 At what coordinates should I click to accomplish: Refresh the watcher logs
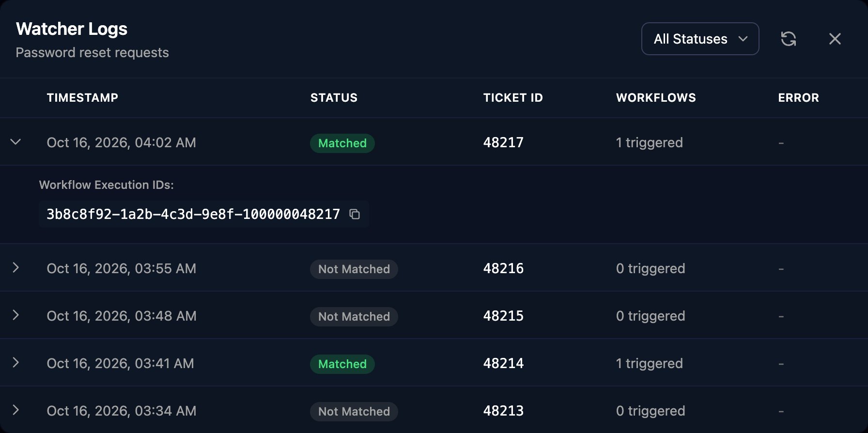tap(789, 39)
